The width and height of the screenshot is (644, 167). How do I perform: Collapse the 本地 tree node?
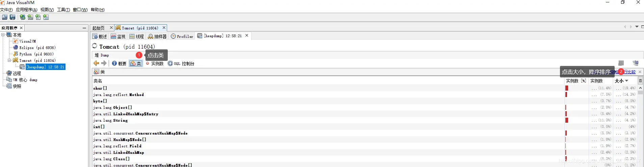[x=3, y=35]
